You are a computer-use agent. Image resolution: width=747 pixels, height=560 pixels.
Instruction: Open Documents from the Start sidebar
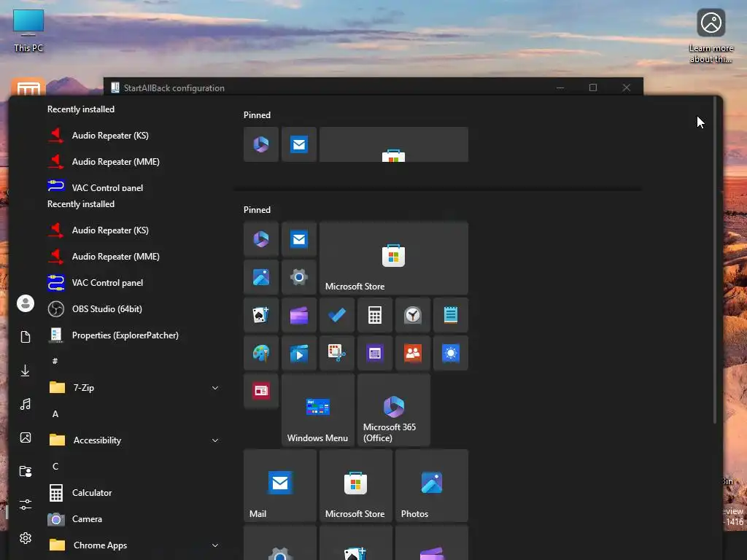point(26,337)
